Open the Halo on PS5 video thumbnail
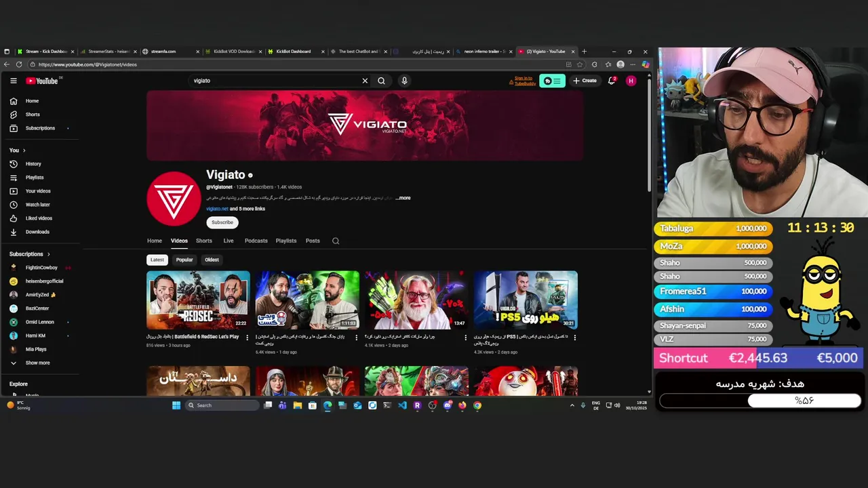 point(526,300)
